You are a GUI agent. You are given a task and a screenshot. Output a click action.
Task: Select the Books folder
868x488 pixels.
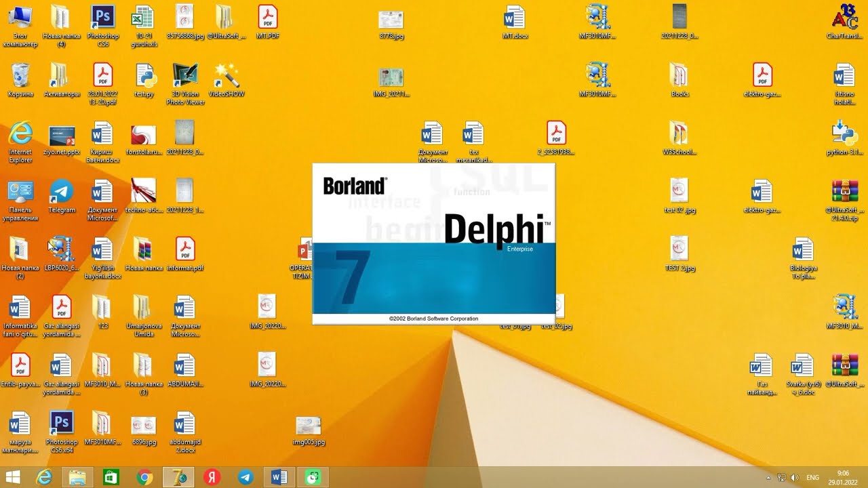(679, 80)
